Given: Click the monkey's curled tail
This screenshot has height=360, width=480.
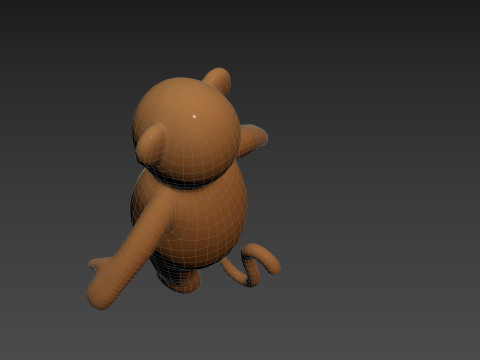Looking at the screenshot, I should pyautogui.click(x=250, y=265).
